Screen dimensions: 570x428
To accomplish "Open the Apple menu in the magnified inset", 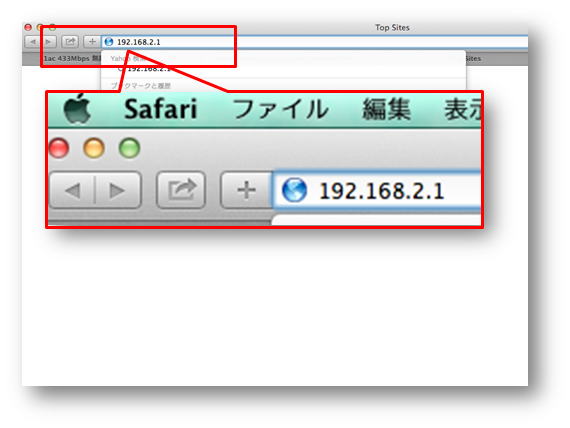I will pyautogui.click(x=77, y=109).
